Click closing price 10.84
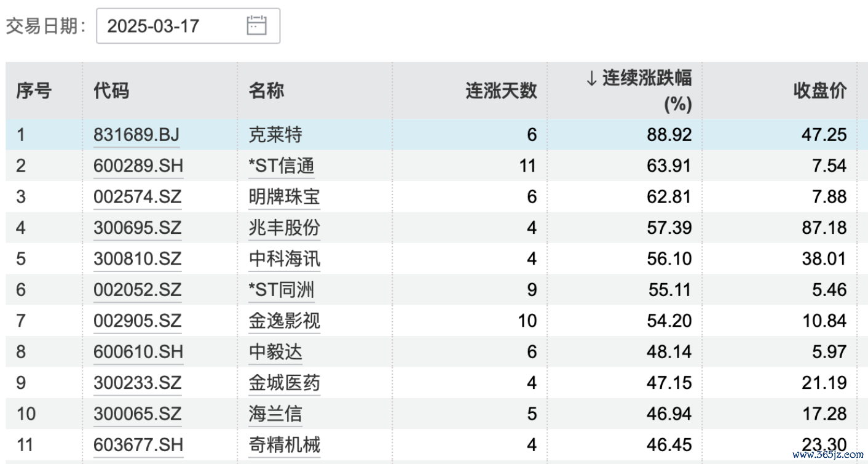The height and width of the screenshot is (464, 868). pyautogui.click(x=825, y=321)
